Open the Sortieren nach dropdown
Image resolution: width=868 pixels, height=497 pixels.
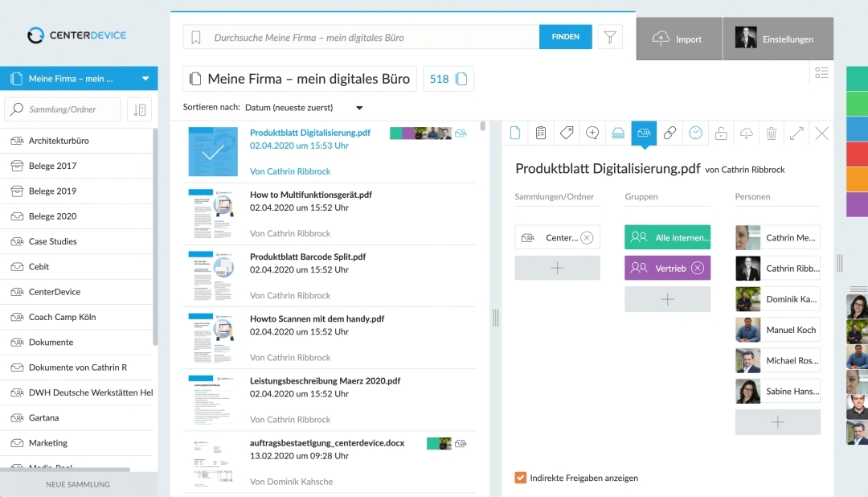point(304,108)
